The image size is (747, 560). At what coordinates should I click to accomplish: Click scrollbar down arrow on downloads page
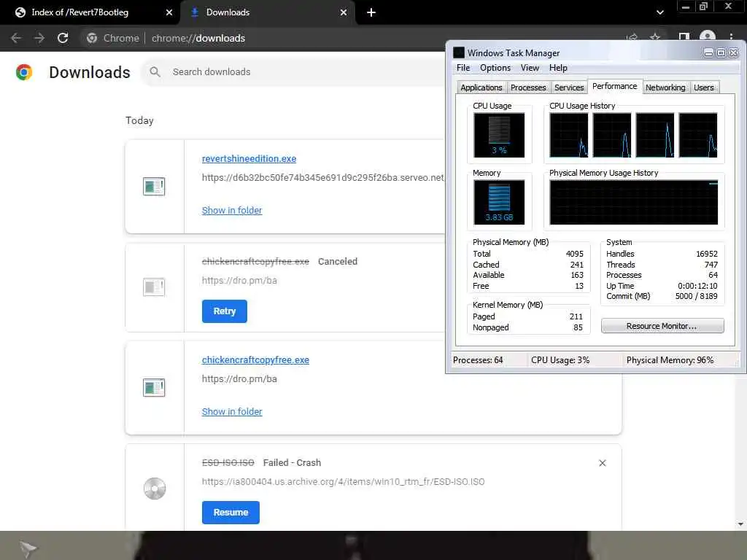(740, 524)
